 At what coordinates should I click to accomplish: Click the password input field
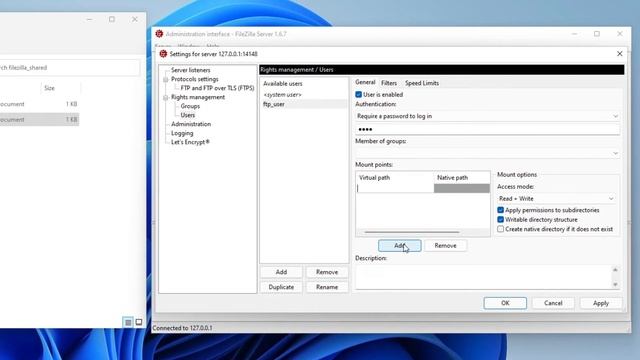coord(487,129)
